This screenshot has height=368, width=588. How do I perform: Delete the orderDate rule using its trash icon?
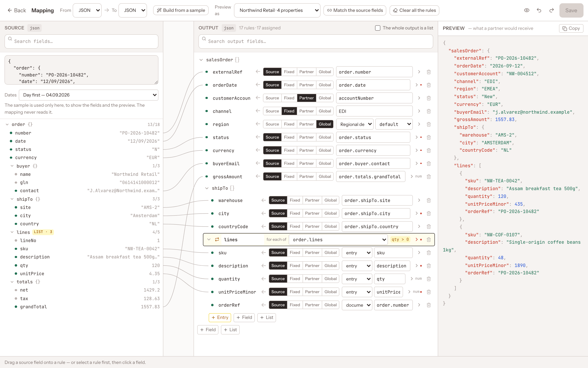429,85
